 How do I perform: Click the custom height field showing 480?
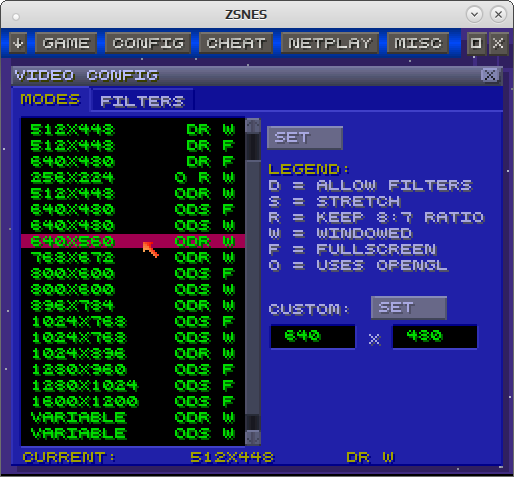click(x=435, y=337)
